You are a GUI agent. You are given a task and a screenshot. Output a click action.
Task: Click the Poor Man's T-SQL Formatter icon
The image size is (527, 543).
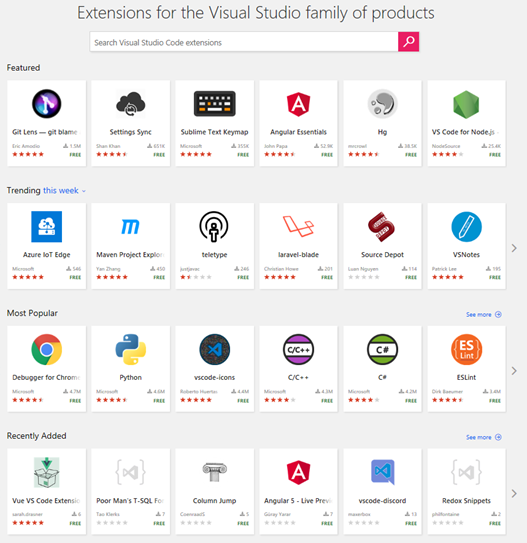point(131,472)
